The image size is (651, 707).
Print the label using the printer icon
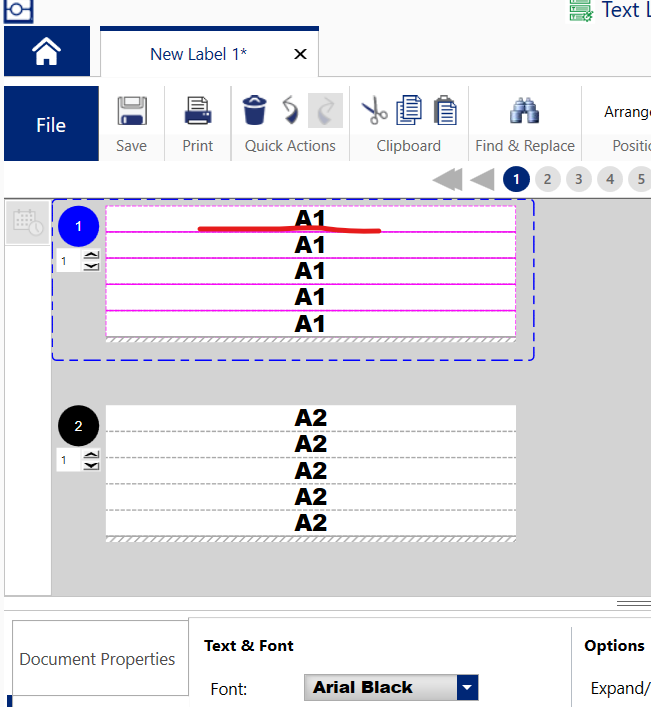(x=198, y=110)
